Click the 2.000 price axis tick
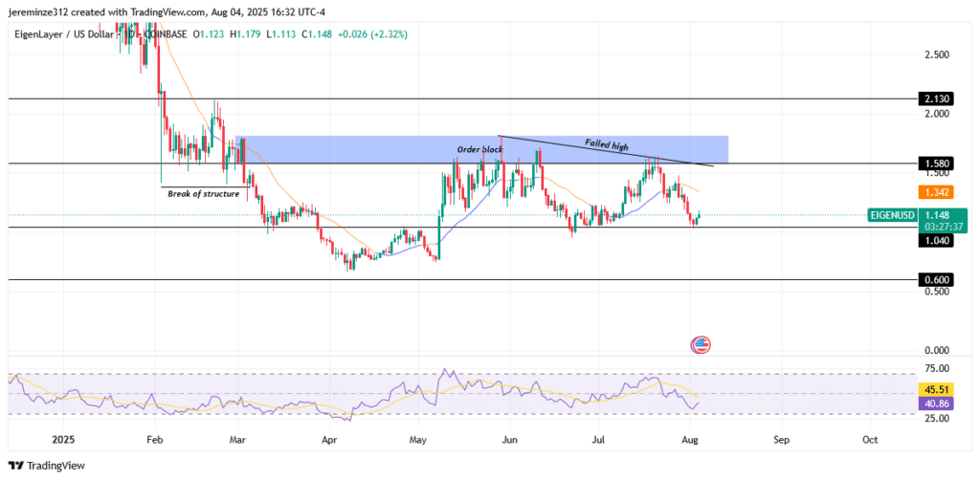The height and width of the screenshot is (480, 980). pos(938,114)
